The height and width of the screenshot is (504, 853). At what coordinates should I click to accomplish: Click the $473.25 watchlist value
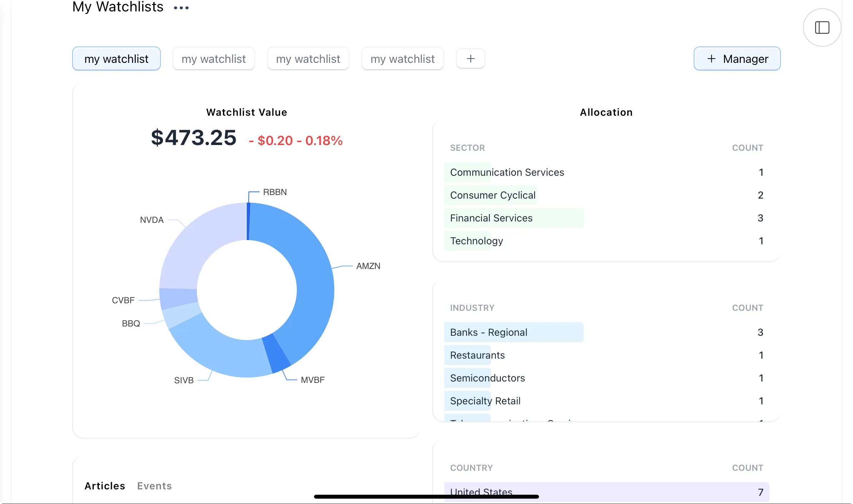194,138
